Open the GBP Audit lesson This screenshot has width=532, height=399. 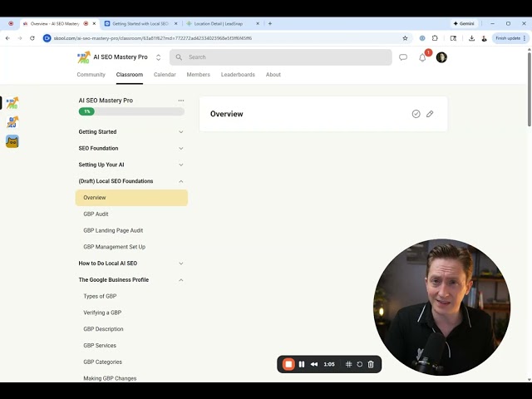tap(96, 214)
